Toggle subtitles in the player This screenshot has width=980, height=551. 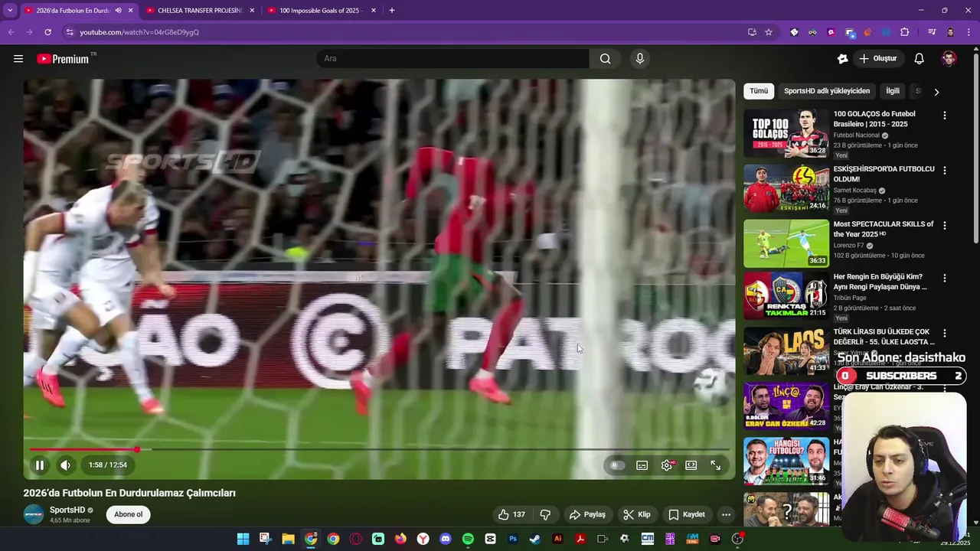[x=642, y=465]
